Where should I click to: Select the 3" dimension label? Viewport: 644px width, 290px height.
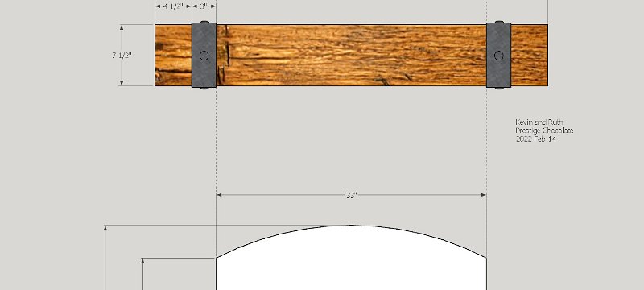pos(204,6)
